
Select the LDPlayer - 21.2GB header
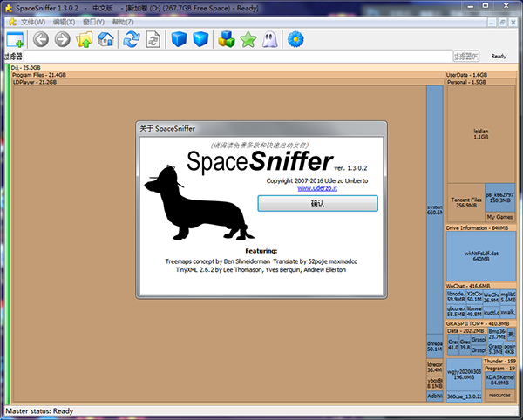(228, 82)
